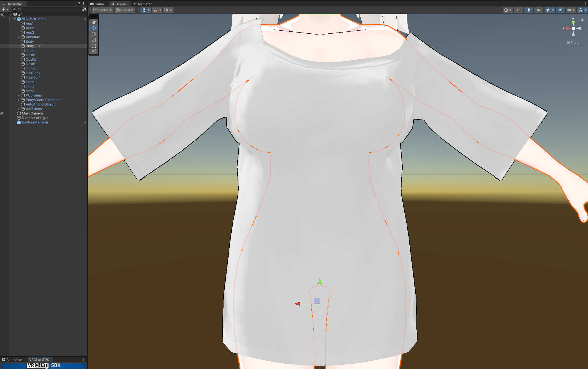Open the Global handle rotation dropdown
This screenshot has height=369, width=588.
pos(124,10)
